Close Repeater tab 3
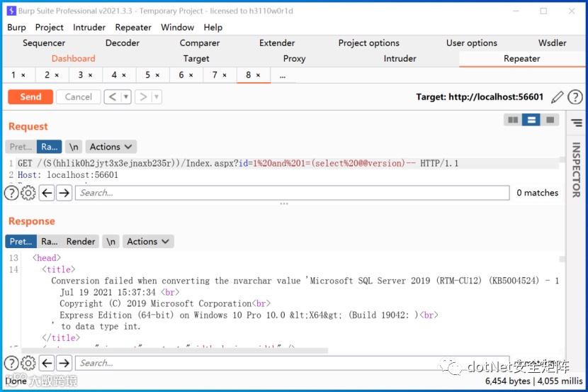The width and height of the screenshot is (588, 392). pyautogui.click(x=91, y=75)
